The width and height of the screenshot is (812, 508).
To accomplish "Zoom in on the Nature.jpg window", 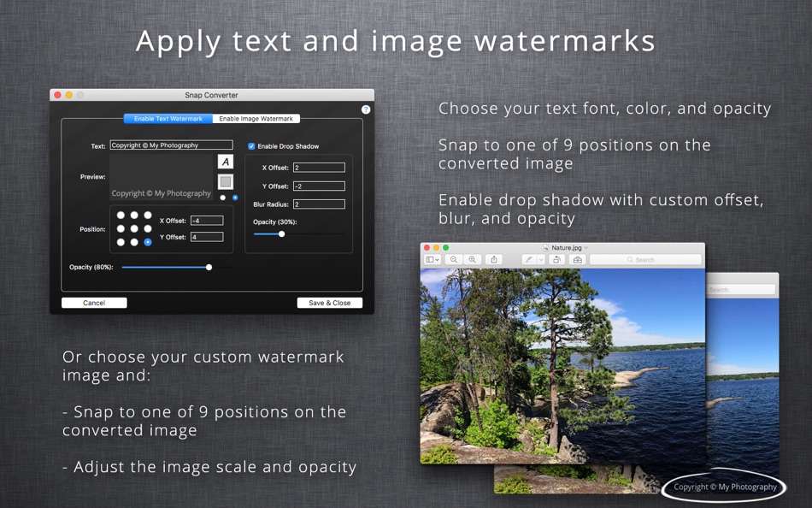I will [x=473, y=259].
